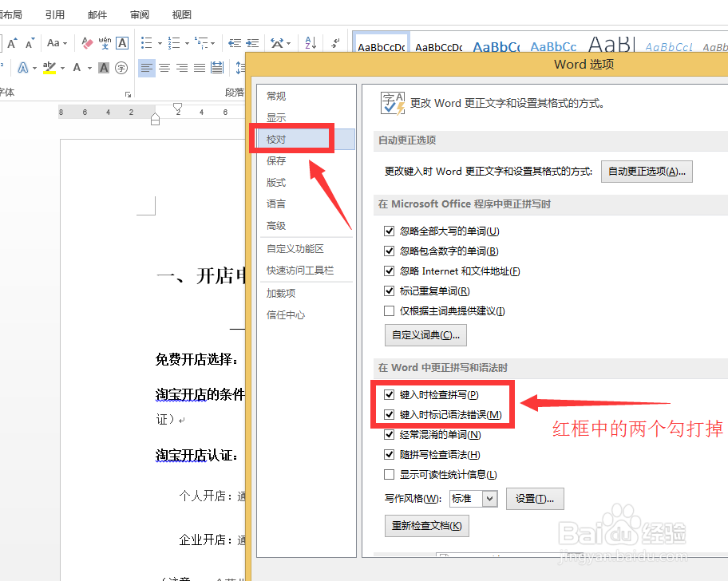The image size is (728, 581).
Task: Expand font color dropdown arrow
Action: point(89,68)
